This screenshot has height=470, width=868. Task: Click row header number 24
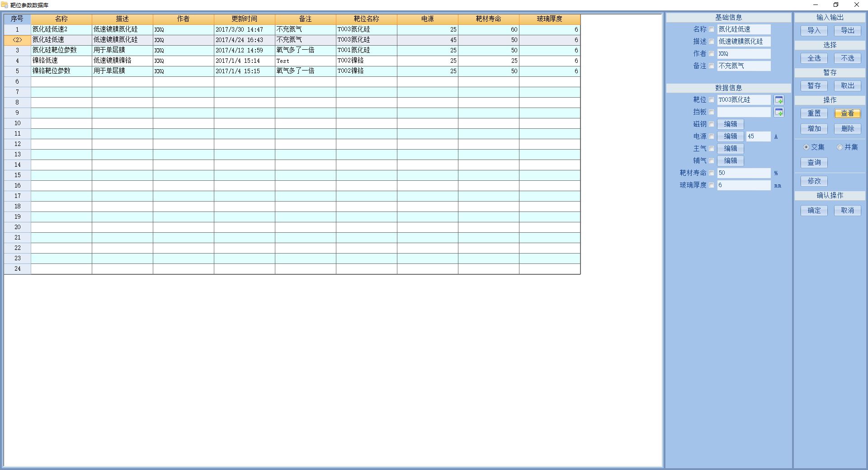click(x=17, y=269)
